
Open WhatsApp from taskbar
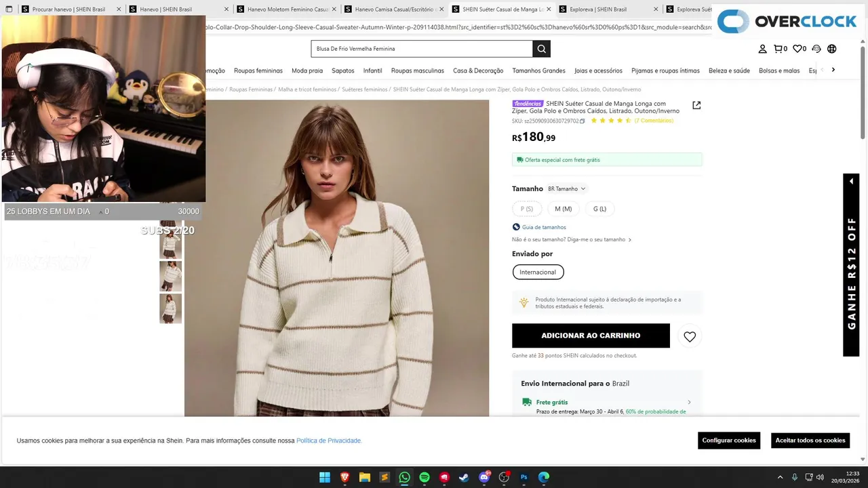tap(404, 477)
